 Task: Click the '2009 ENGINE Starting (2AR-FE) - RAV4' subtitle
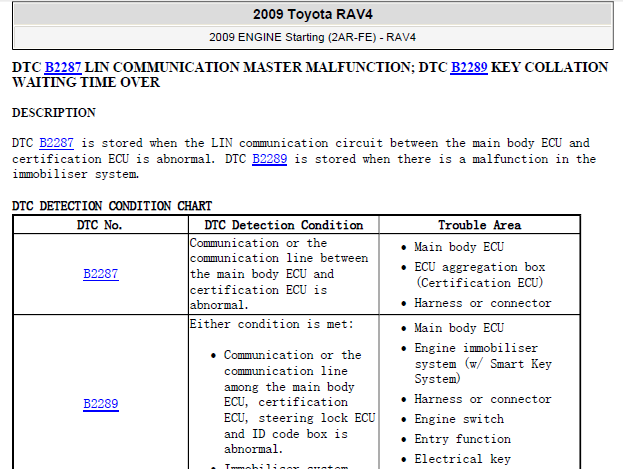(x=313, y=37)
